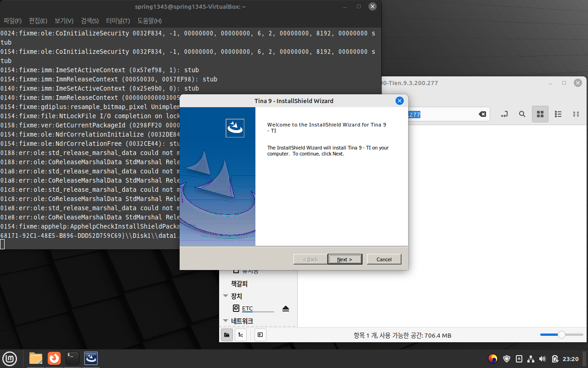The height and width of the screenshot is (368, 588).
Task: Show tree view in file manager sidebar
Action: click(241, 335)
